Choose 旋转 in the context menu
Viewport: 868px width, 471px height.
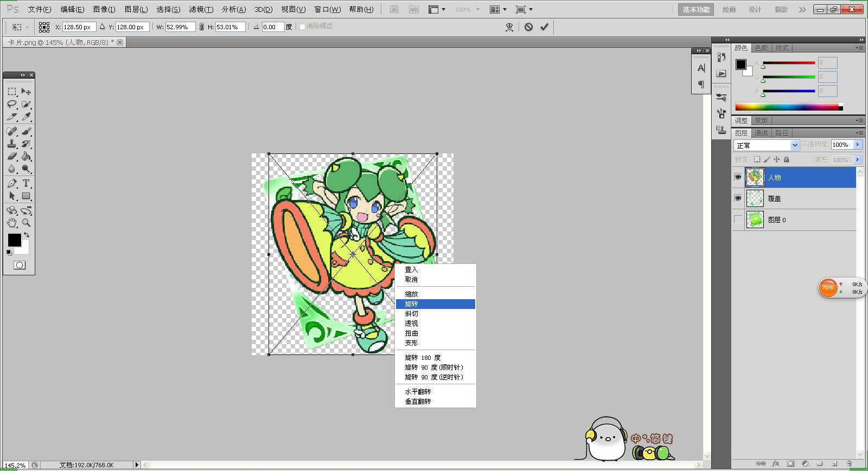[436, 304]
